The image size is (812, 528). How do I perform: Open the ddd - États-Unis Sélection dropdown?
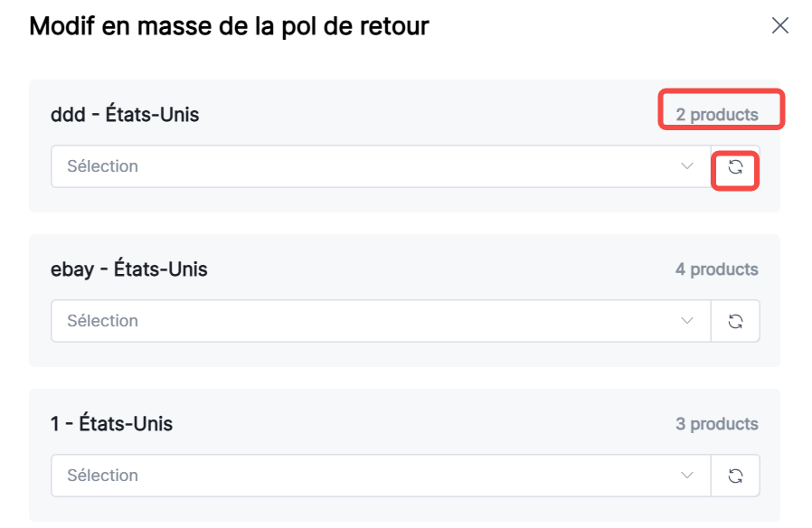(380, 166)
